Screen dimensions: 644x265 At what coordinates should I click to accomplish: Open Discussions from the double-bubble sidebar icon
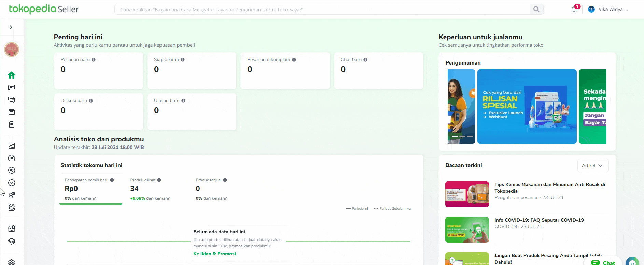point(12,100)
